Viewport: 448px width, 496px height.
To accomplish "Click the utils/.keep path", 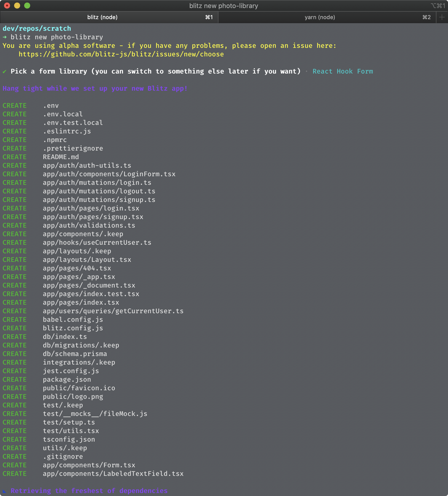I will coord(65,448).
